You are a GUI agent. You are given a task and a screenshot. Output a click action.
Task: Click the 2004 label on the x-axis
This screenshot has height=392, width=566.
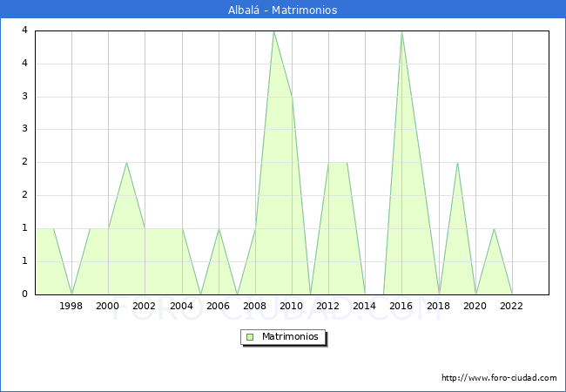181,306
